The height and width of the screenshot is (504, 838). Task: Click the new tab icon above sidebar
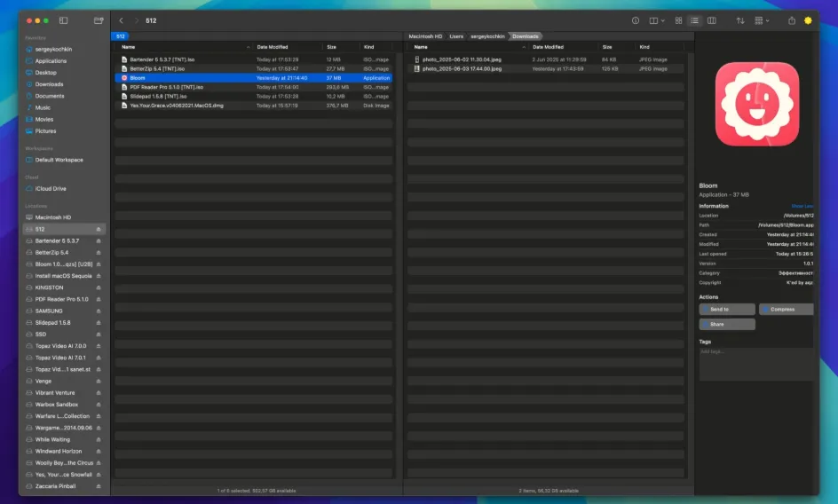(x=99, y=20)
